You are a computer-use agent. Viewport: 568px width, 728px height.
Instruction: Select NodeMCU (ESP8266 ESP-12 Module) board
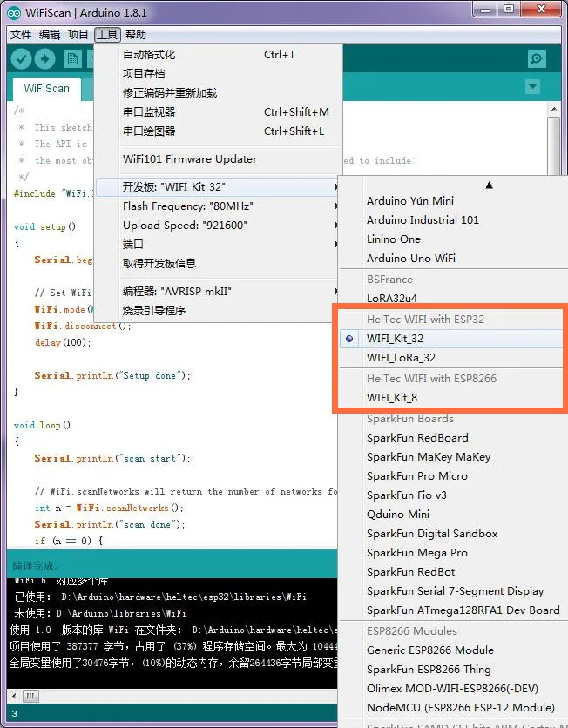point(453,708)
